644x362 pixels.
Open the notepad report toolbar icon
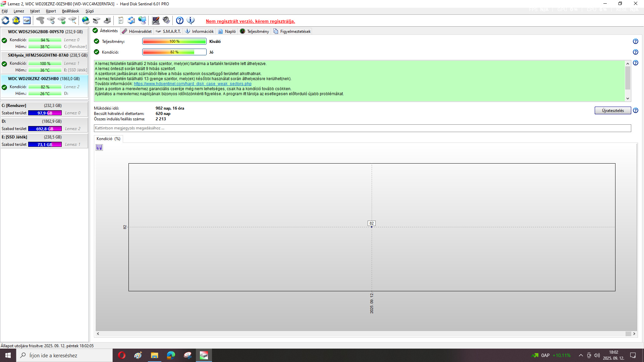[121, 20]
